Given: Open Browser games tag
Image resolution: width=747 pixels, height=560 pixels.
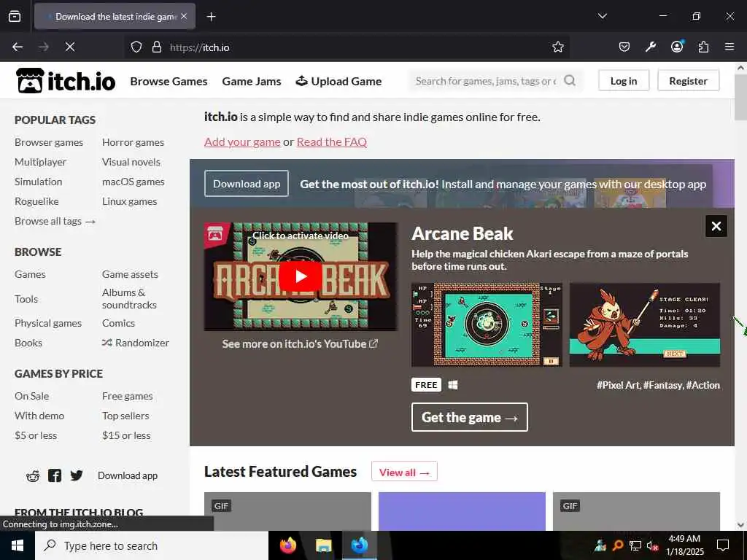Looking at the screenshot, I should tap(49, 142).
